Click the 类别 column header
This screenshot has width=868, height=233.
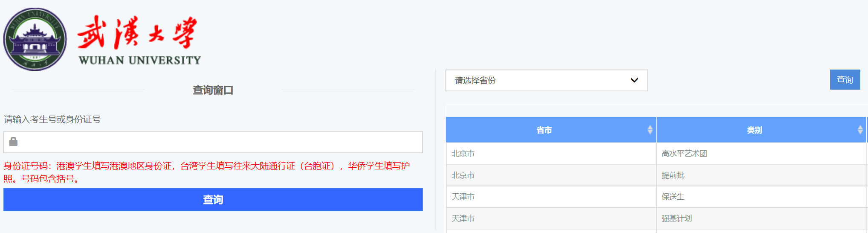click(754, 130)
